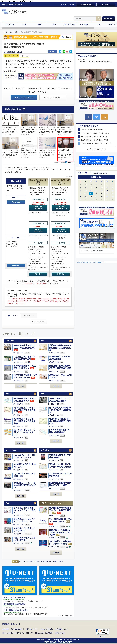Open 話題・お知らせ navigation menu

(x=69, y=25)
